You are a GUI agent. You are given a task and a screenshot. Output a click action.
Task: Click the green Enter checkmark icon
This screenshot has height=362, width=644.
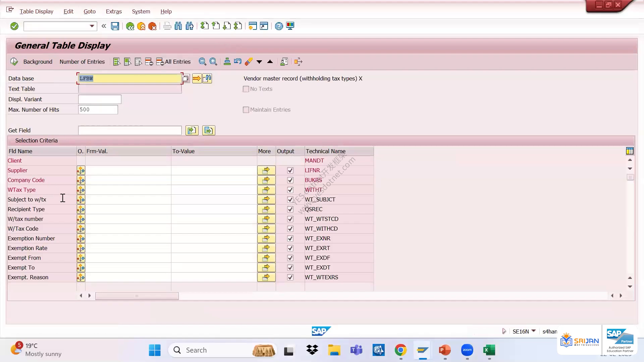14,26
